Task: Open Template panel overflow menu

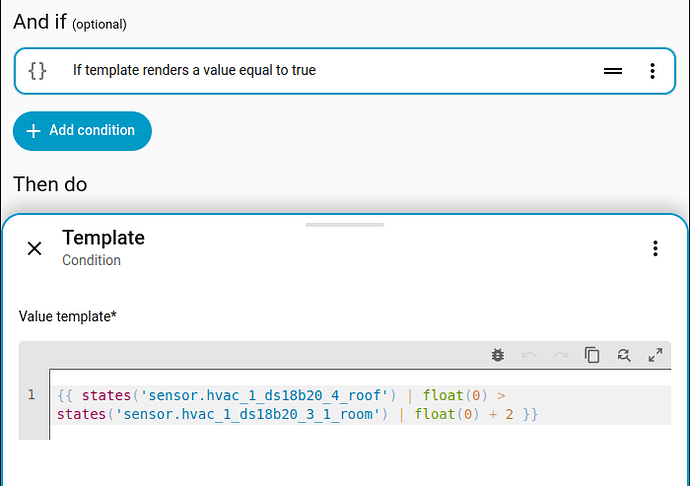Action: point(655,248)
